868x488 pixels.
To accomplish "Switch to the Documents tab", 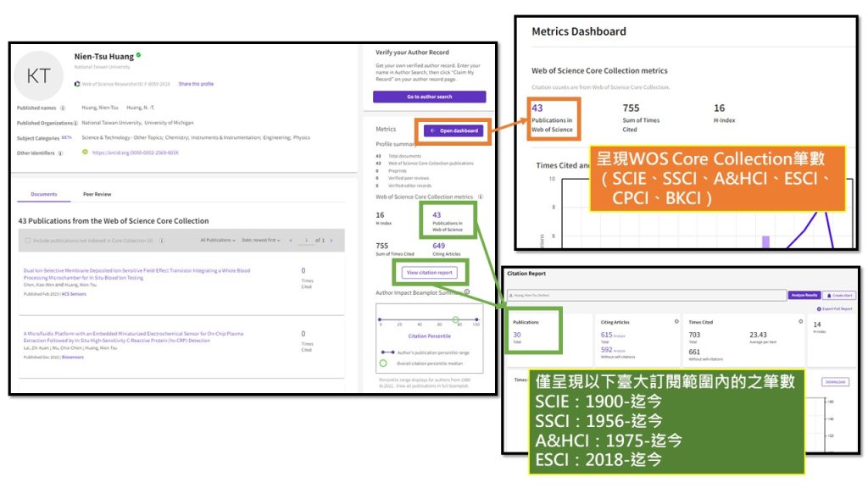I will (x=44, y=194).
